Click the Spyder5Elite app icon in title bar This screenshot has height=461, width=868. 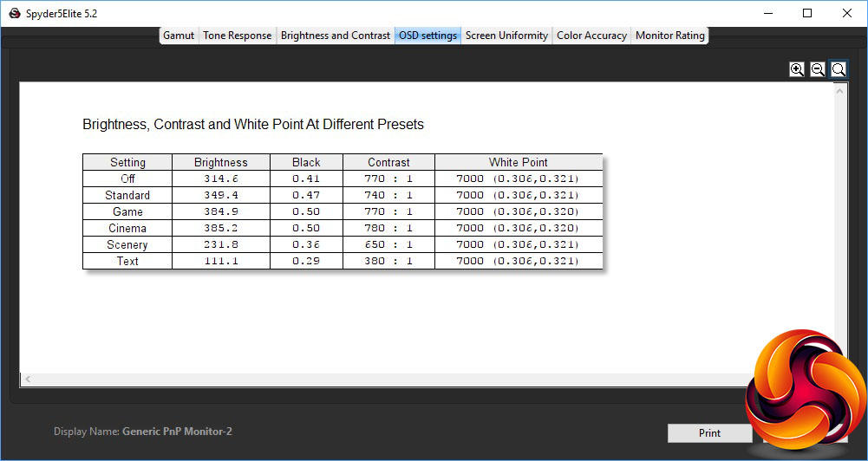point(15,14)
